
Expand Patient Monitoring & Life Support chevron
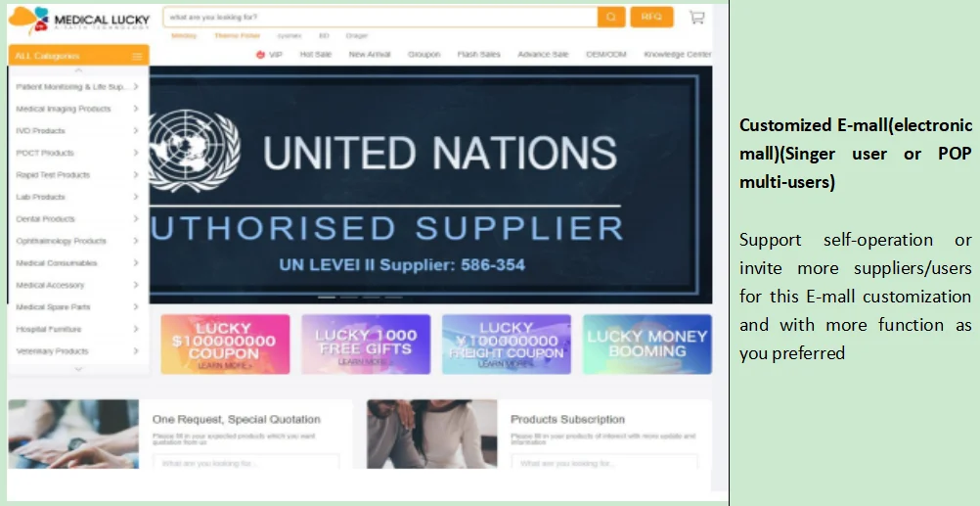[x=136, y=86]
